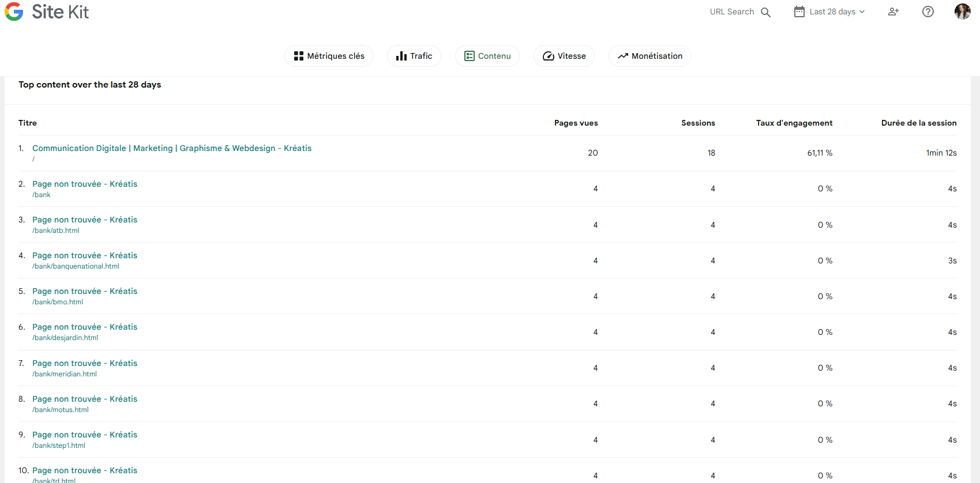
Task: Open the add user sharing icon
Action: pos(893,12)
